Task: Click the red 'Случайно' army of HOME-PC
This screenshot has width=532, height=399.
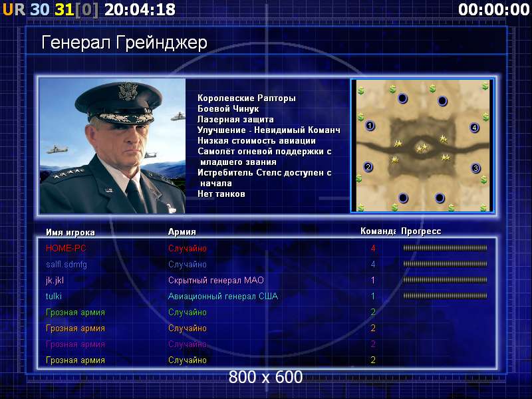Action: click(x=188, y=248)
